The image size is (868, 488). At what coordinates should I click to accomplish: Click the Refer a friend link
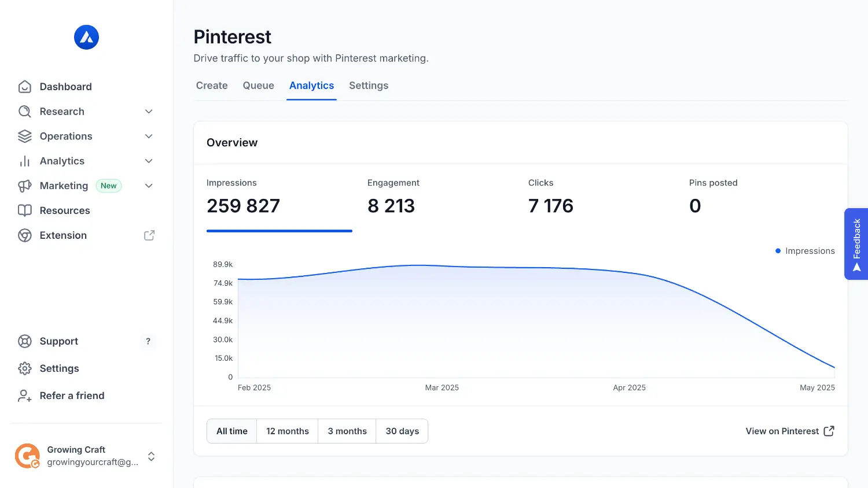click(72, 395)
